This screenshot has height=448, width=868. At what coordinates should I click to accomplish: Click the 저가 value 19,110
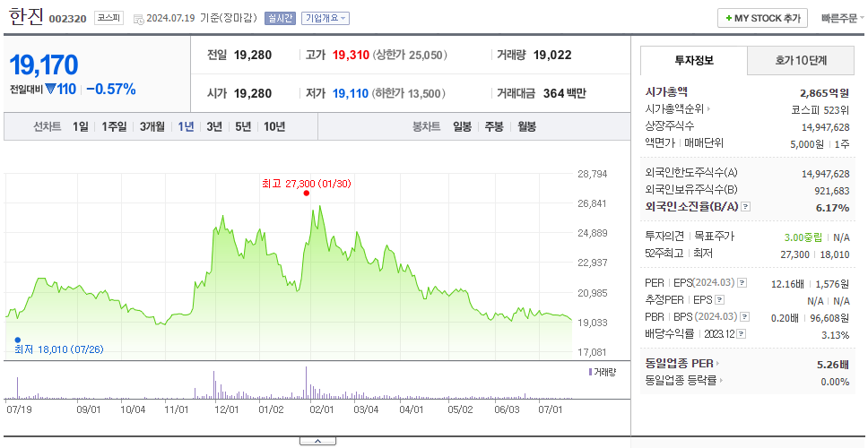(351, 93)
